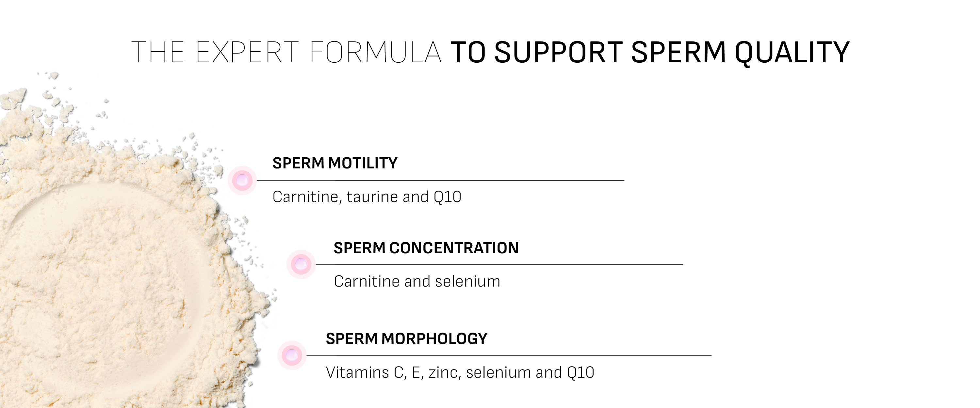The height and width of the screenshot is (408, 980).
Task: Select the SPERM MOTILITY heading
Action: [335, 163]
